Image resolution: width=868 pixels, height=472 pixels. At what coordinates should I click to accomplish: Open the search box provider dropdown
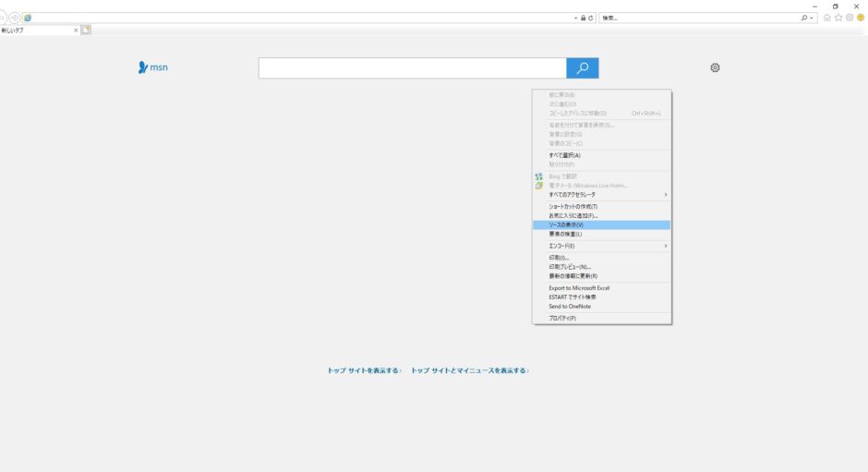(x=813, y=18)
